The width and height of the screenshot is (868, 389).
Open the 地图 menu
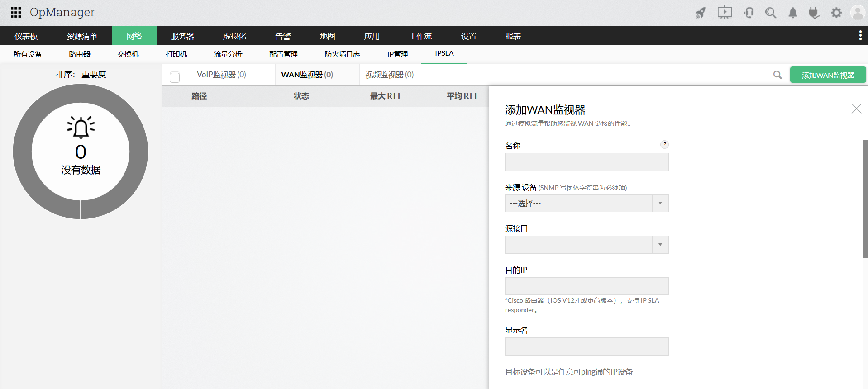click(x=327, y=36)
